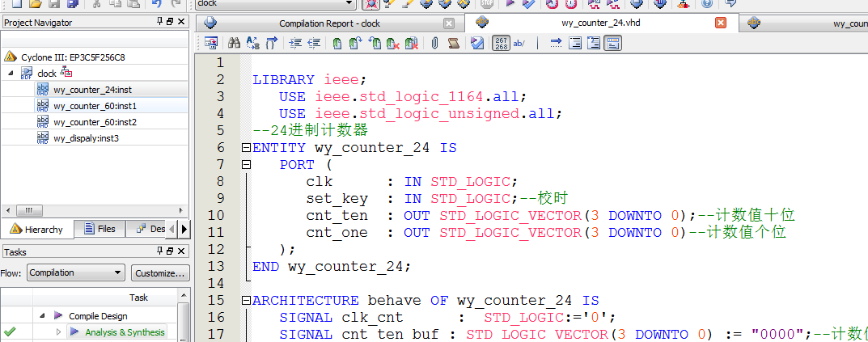This screenshot has width=868, height=342.
Task: Switch to the Files tab
Action: pyautogui.click(x=100, y=229)
